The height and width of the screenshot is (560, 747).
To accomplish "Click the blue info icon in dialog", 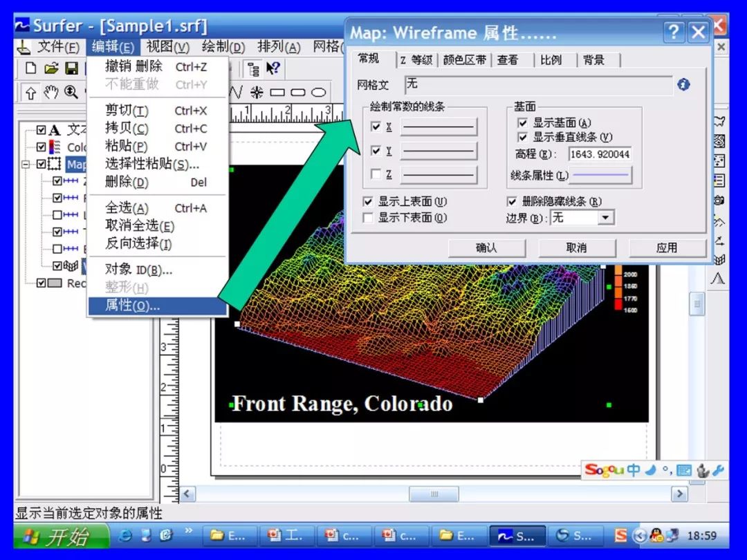I will 683,84.
